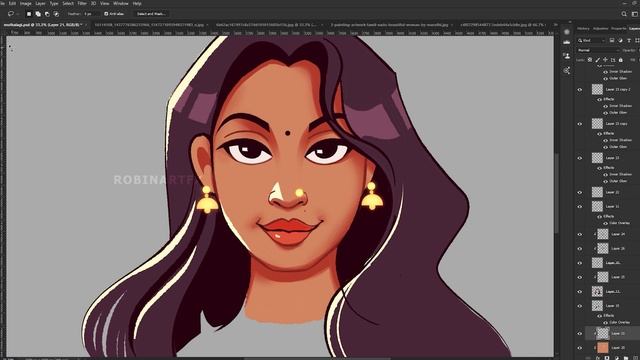The width and height of the screenshot is (640, 360).
Task: Click Add layer mask button
Action: point(607,358)
